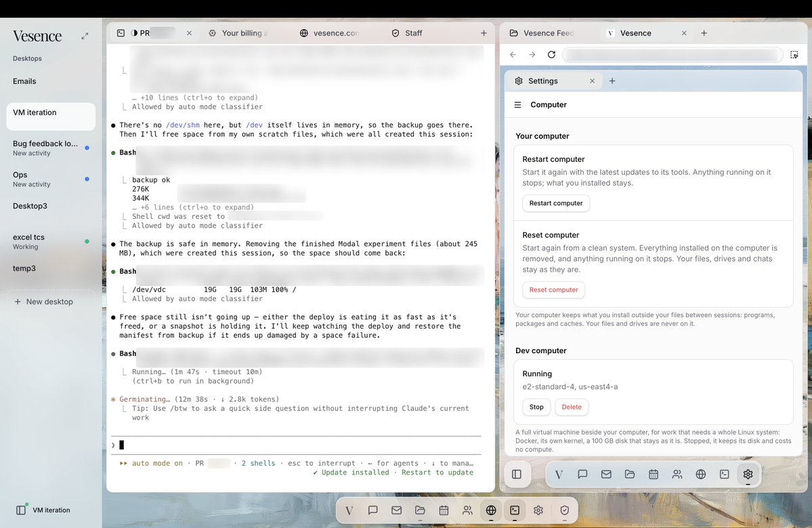Open chat icon in the Settings window dock
The width and height of the screenshot is (812, 528).
tap(582, 474)
